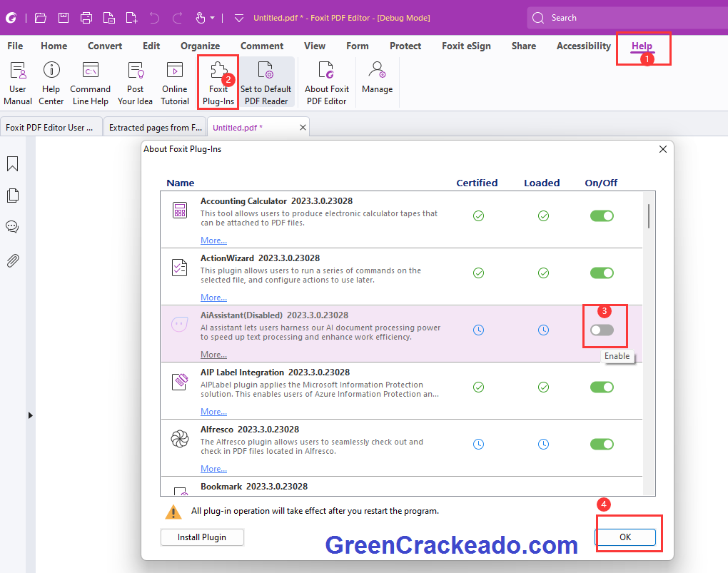Show the Bookmarks sidebar panel
Screen dimensions: 728x573
(12, 164)
